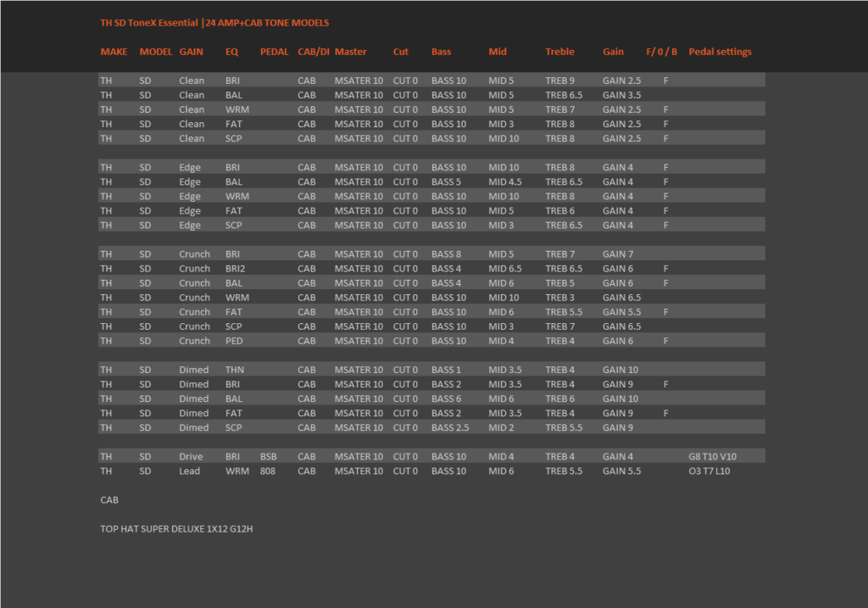Select the BRI2 EQ cell in Crunch row
868x608 pixels.
(236, 269)
